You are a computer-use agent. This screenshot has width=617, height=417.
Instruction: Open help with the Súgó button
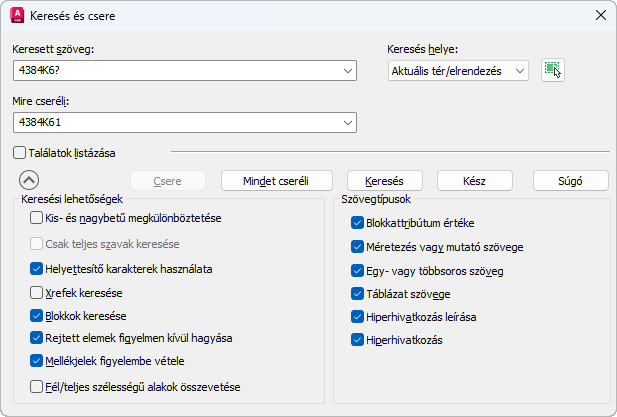pos(570,181)
